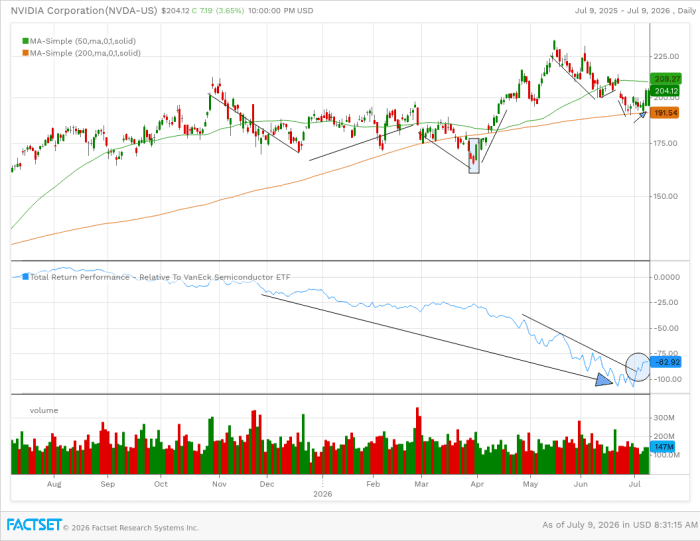This screenshot has width=700, height=541.
Task: Click the © 2026 Factset Research Systems Inc. notice
Action: [x=131, y=528]
